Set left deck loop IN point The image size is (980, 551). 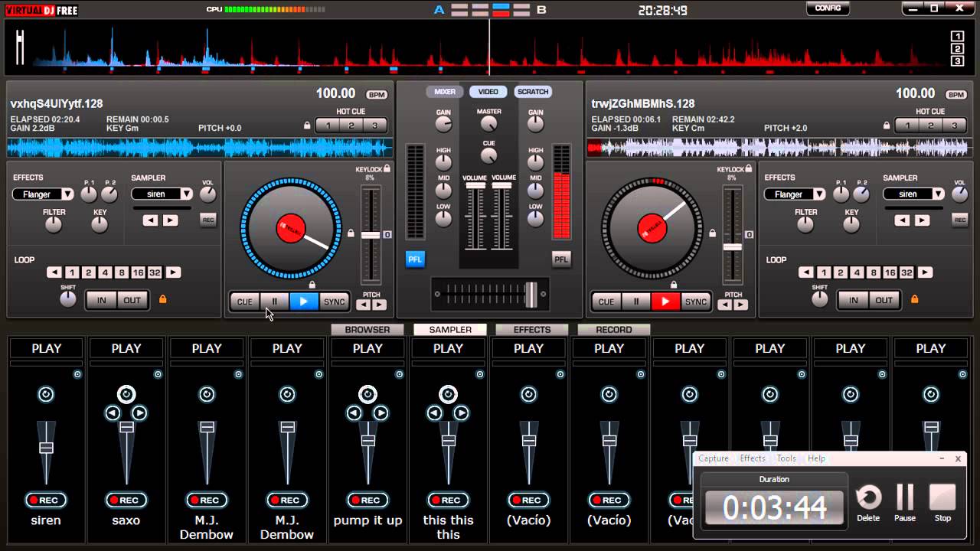[101, 300]
